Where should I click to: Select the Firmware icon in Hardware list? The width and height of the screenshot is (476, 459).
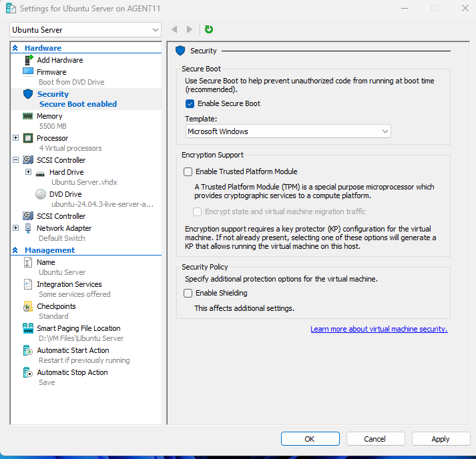pyautogui.click(x=28, y=71)
